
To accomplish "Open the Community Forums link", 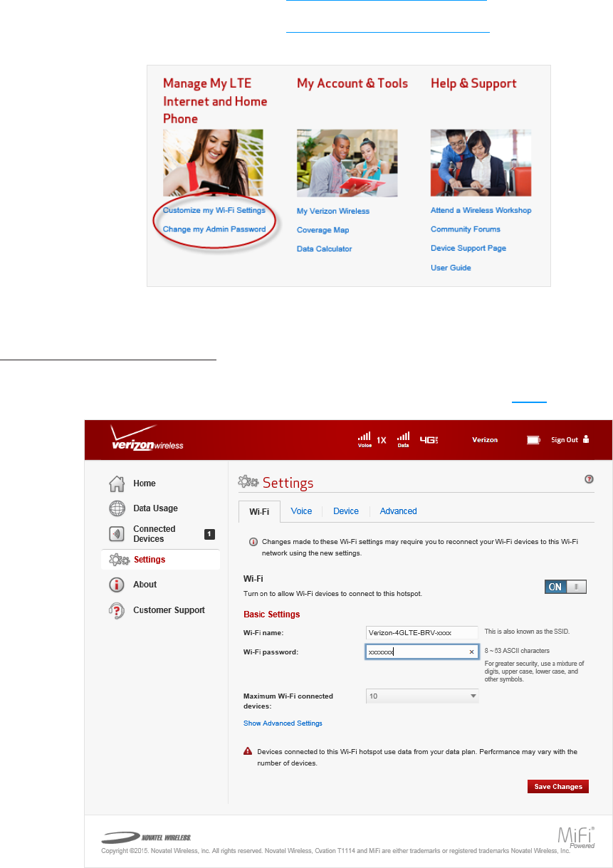I will tap(466, 229).
